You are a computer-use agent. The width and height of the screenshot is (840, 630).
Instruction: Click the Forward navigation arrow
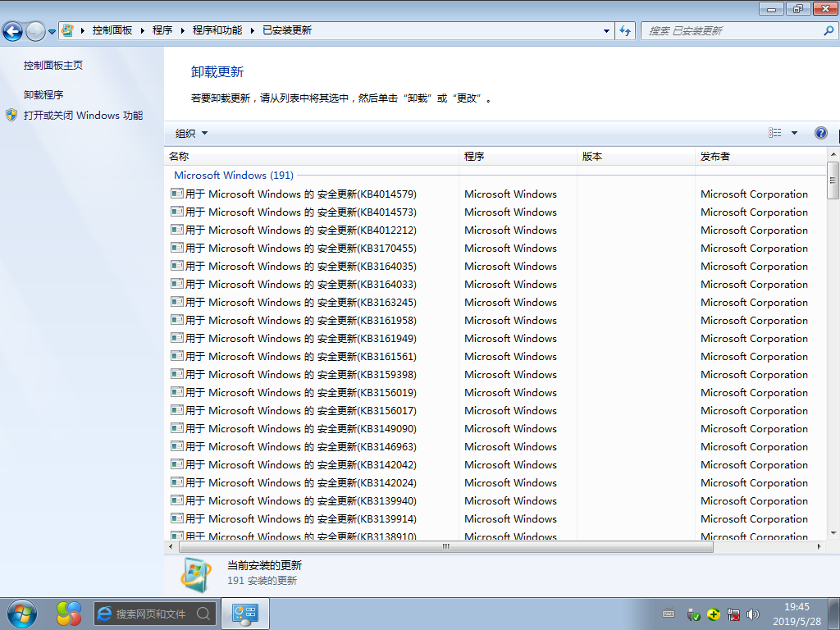(x=35, y=31)
